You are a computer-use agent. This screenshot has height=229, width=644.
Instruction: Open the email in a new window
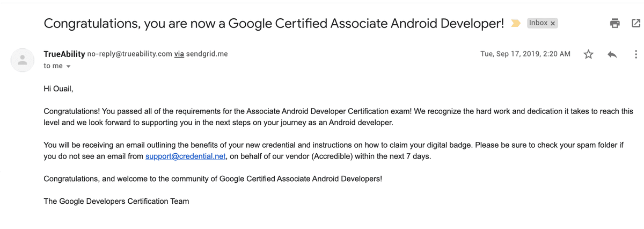point(636,23)
